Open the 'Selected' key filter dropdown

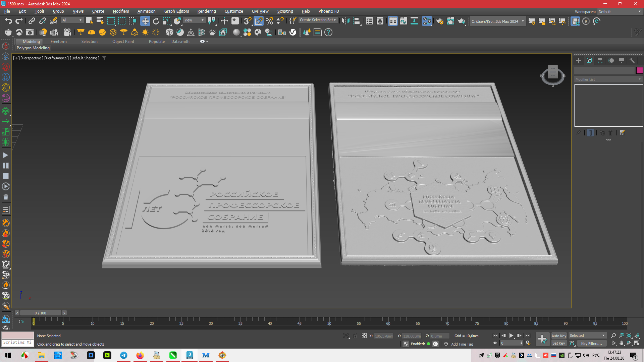click(587, 336)
